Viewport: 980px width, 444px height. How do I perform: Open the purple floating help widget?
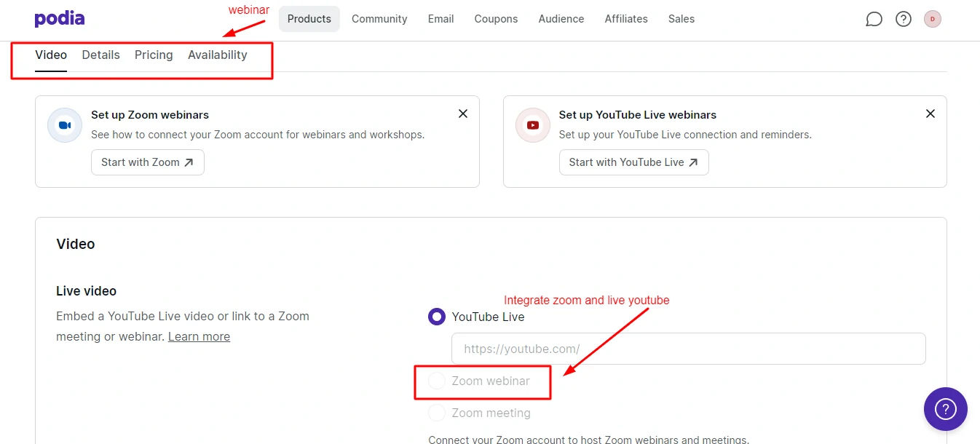945,409
